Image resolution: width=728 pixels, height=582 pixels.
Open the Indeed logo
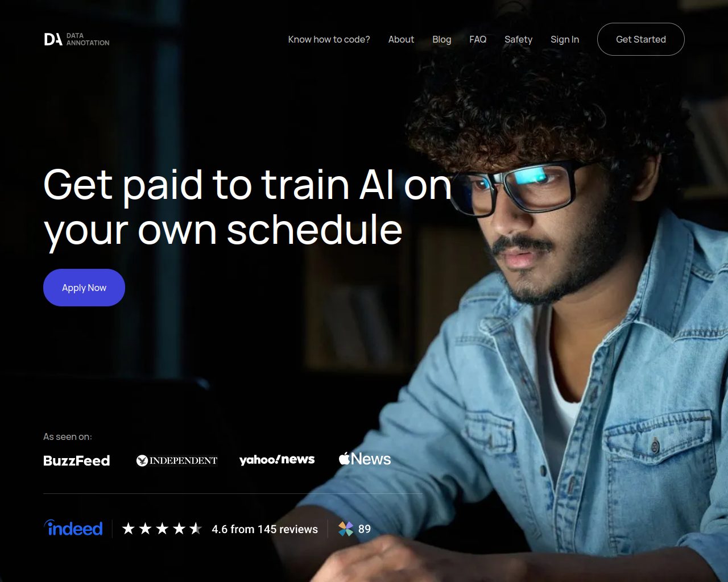(73, 528)
